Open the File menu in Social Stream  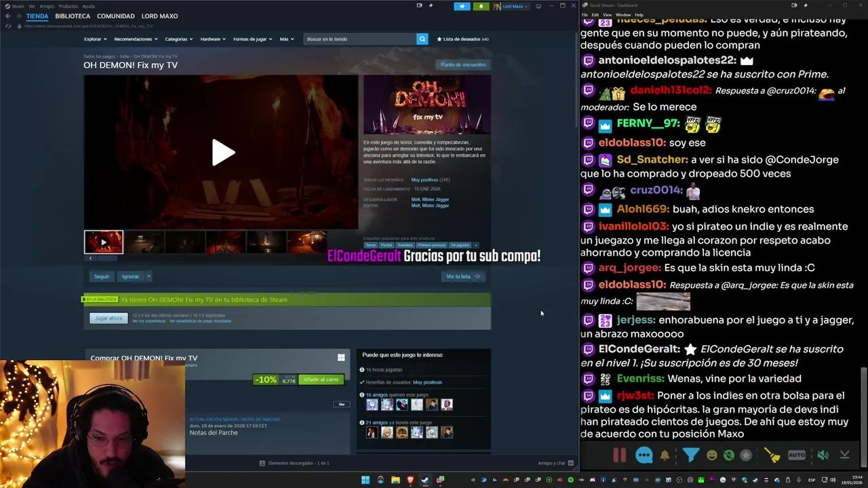click(x=585, y=14)
